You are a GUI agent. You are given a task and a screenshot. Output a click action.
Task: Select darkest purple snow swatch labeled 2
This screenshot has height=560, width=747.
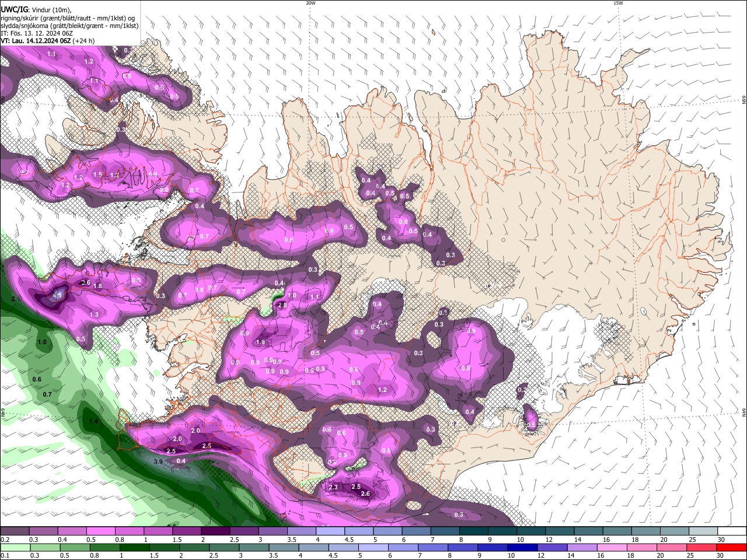215,531
